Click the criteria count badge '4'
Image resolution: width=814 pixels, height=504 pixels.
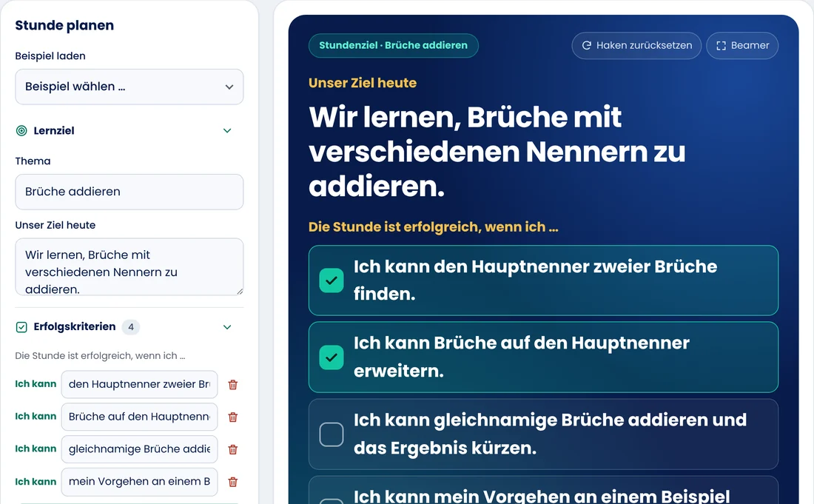[131, 327]
